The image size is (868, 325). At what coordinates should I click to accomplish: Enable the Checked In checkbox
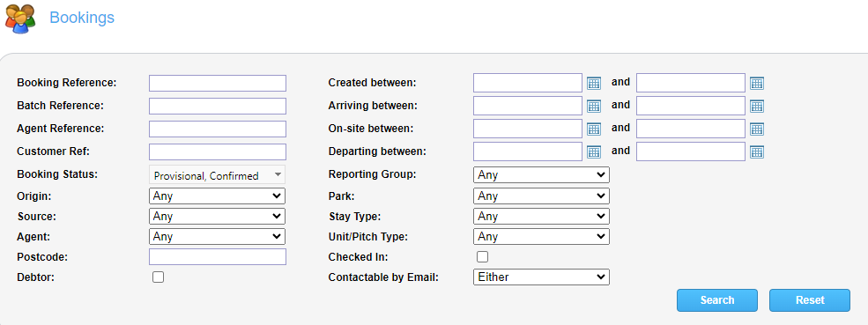tap(483, 257)
